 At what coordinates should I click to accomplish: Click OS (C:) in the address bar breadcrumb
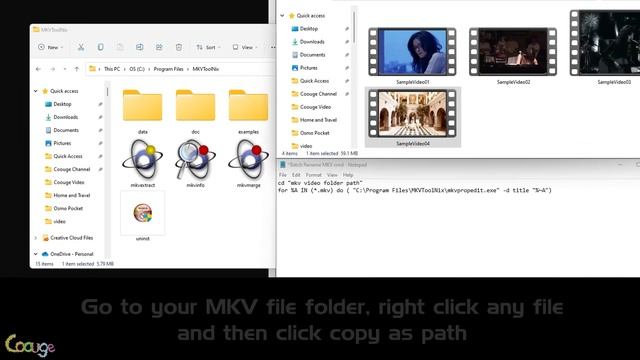pyautogui.click(x=137, y=69)
